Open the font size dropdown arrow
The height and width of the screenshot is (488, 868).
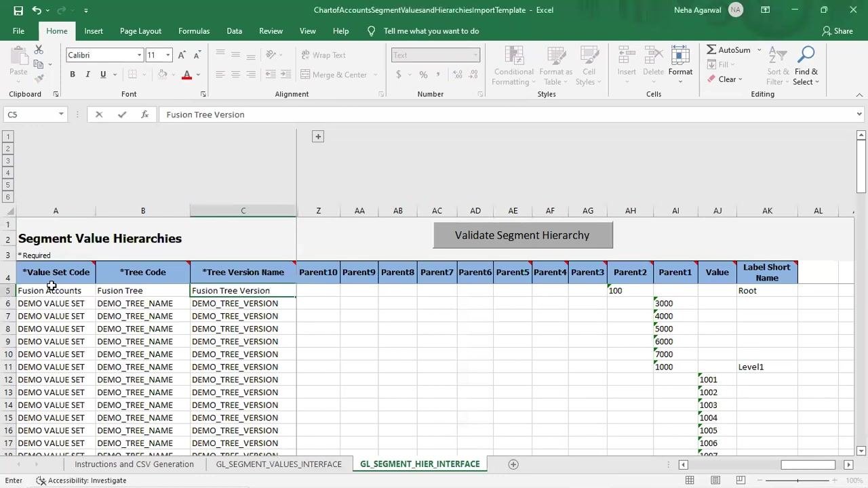point(167,55)
